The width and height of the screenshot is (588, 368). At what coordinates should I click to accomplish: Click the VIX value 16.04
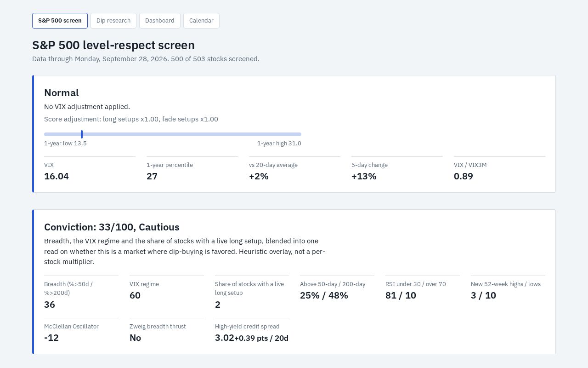coord(57,176)
